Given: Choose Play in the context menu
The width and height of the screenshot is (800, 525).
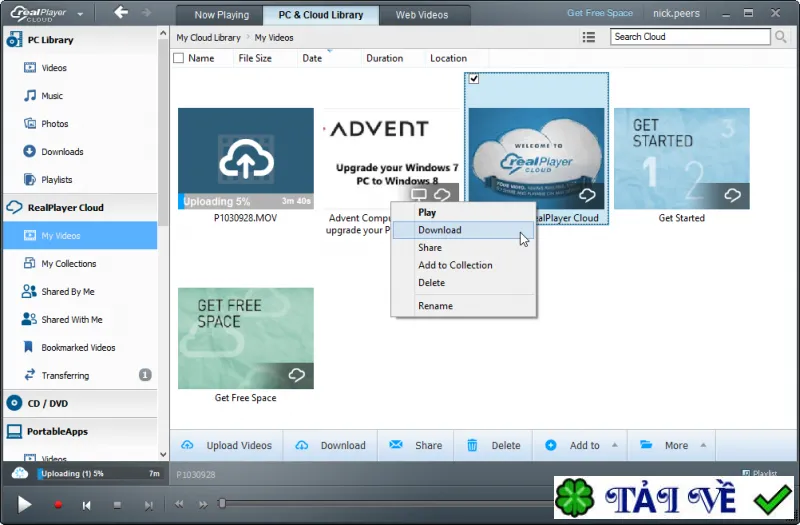Looking at the screenshot, I should (x=464, y=212).
